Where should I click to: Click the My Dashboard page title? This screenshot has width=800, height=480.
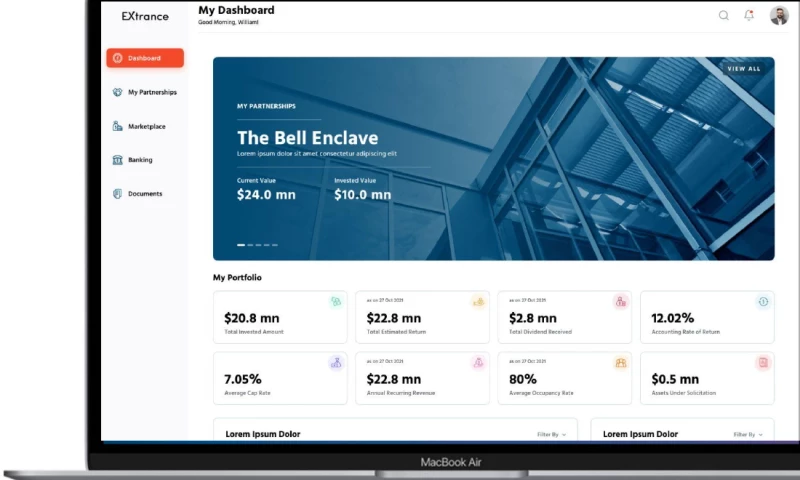click(x=236, y=10)
